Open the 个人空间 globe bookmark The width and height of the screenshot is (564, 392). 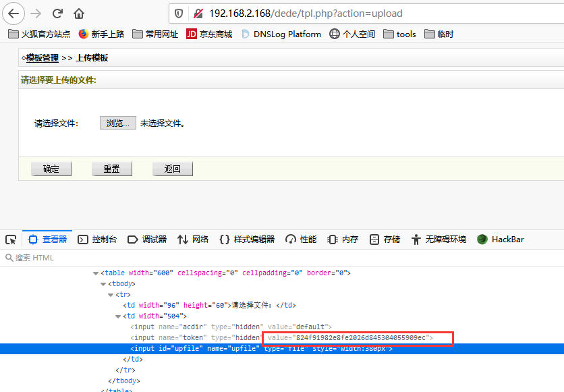pyautogui.click(x=352, y=34)
